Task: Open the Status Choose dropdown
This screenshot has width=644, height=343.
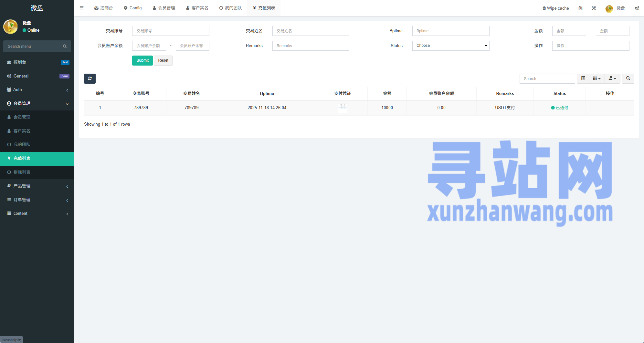Action: [450, 46]
